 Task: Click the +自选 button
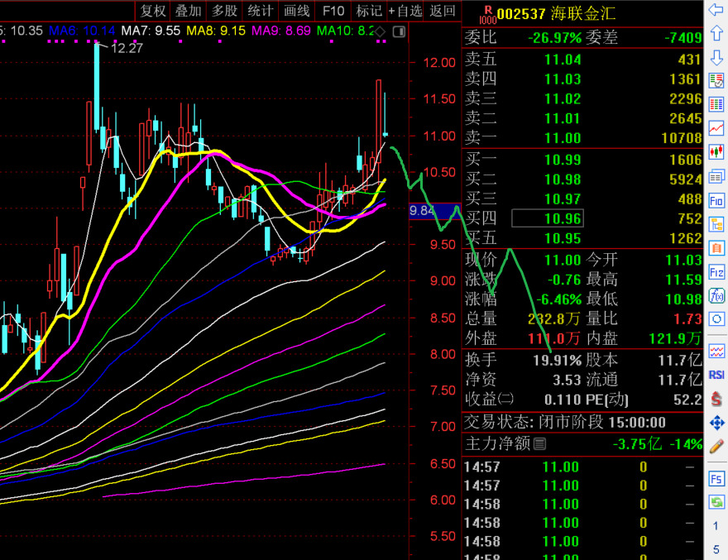405,11
